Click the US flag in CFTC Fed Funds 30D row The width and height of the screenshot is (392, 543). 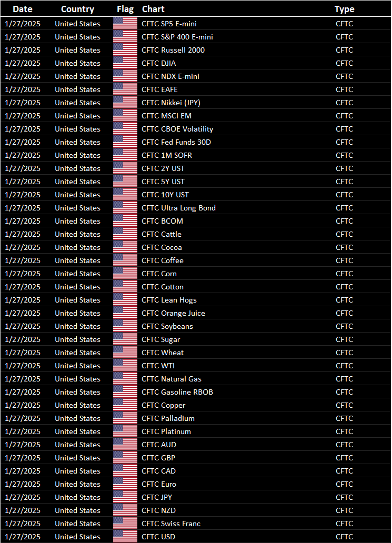(125, 142)
